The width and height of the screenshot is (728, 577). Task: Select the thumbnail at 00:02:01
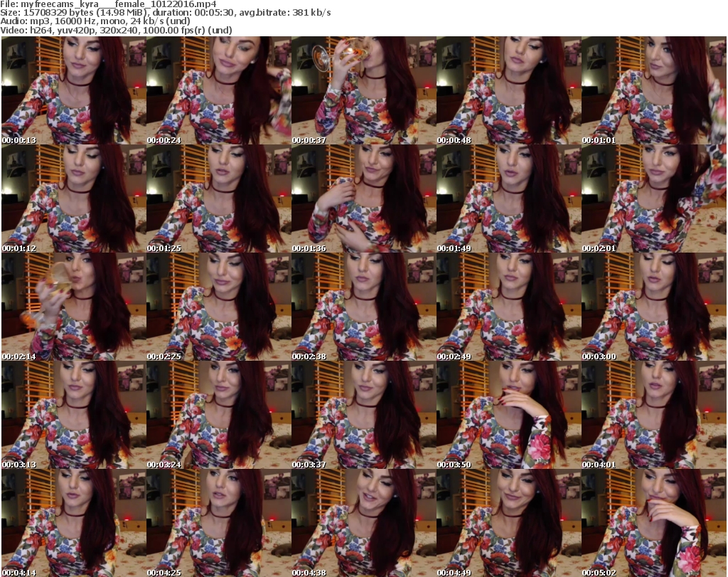(x=654, y=198)
